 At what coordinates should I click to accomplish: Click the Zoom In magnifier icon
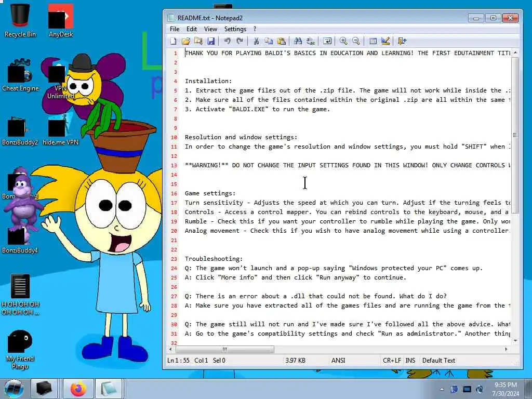point(343,41)
